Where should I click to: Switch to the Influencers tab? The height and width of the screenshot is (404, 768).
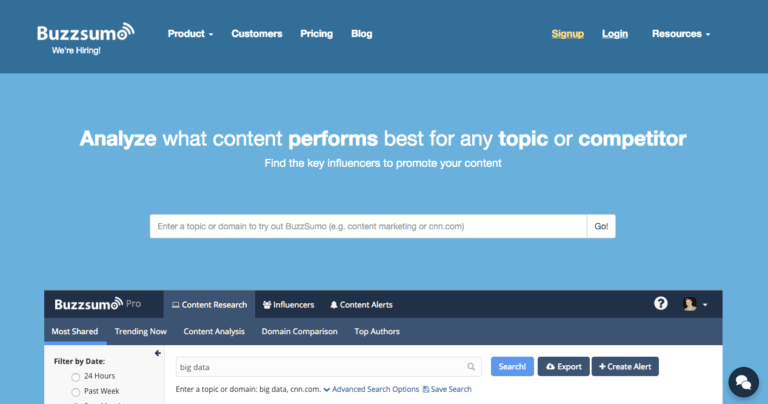[x=288, y=305]
